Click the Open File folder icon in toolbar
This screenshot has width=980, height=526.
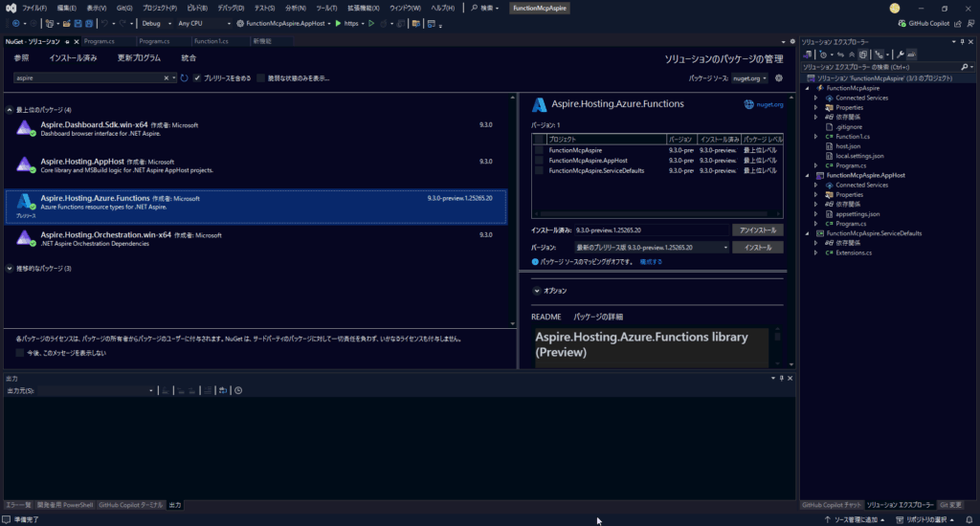(66, 24)
